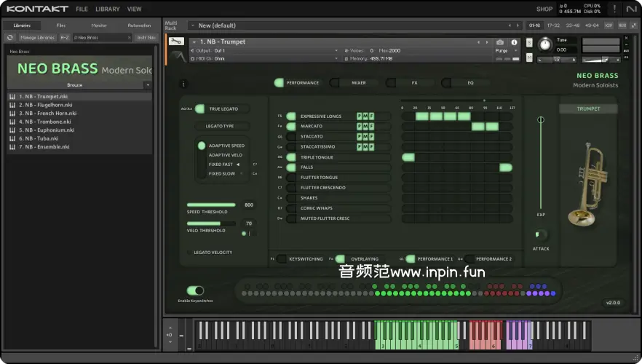Click the Speed Threshold slider
Viewport: 642px width, 364px height.
pos(211,205)
